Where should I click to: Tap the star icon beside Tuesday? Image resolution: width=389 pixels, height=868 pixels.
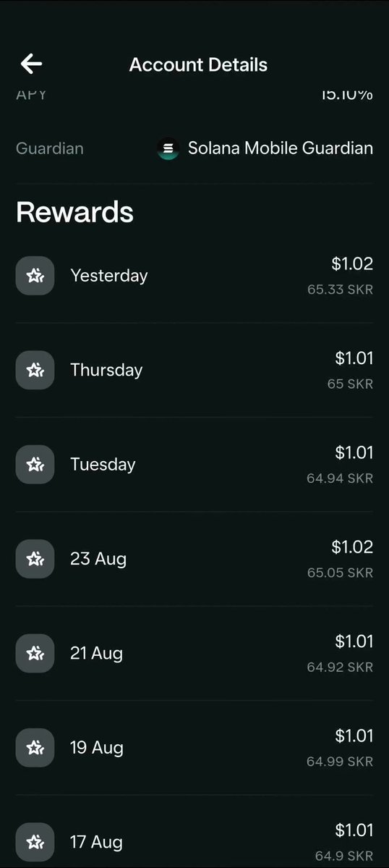pyautogui.click(x=35, y=465)
